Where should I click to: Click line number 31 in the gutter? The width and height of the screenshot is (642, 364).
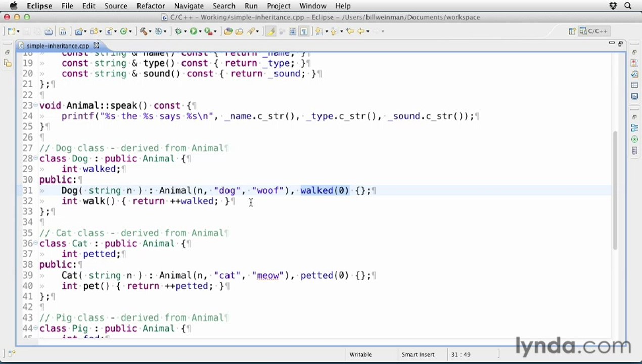click(x=28, y=191)
